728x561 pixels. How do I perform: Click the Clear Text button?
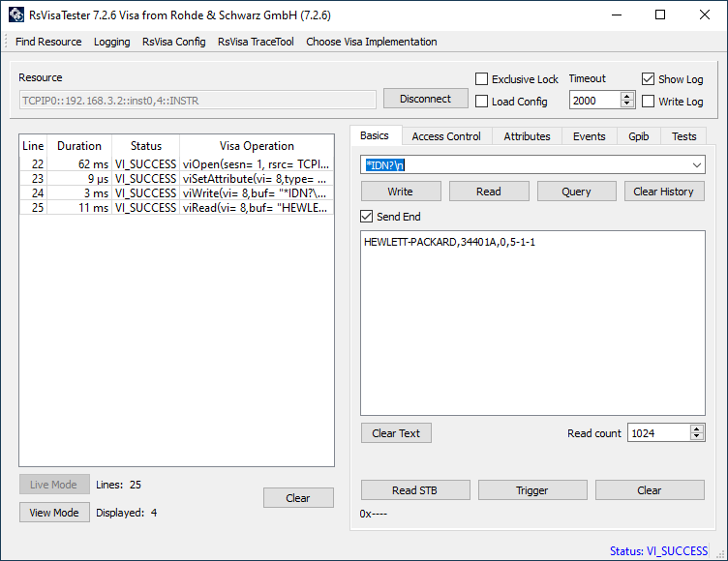(x=396, y=433)
